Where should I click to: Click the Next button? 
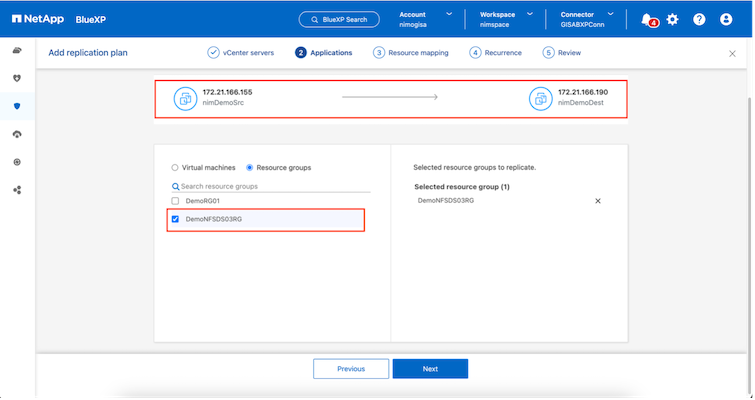[430, 369]
